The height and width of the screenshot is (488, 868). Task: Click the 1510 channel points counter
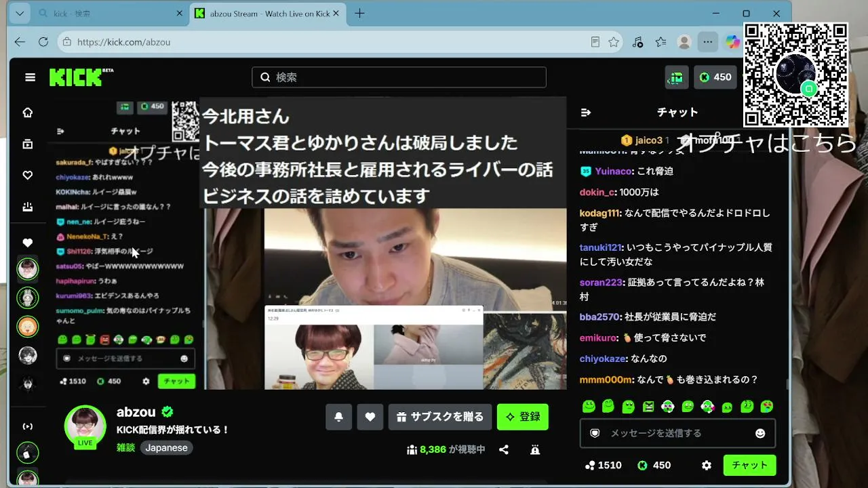603,466
